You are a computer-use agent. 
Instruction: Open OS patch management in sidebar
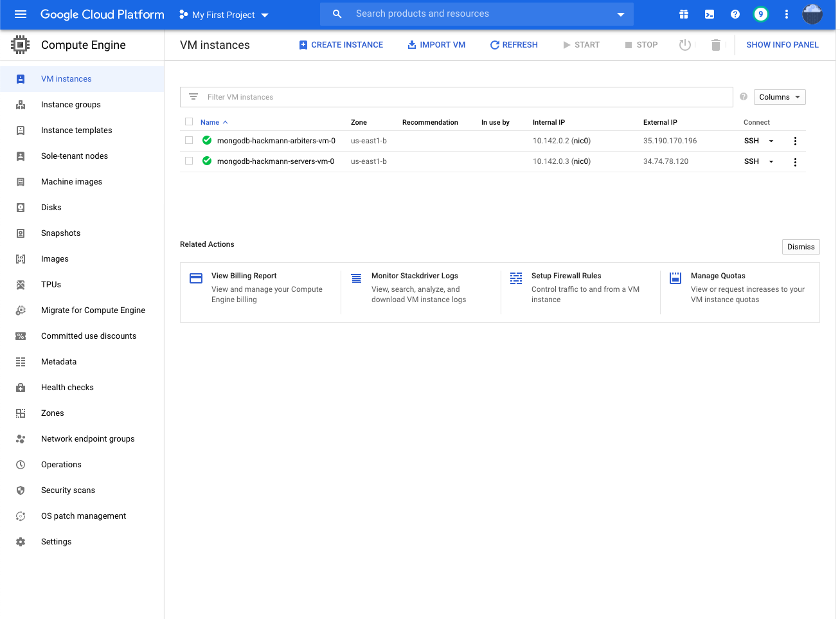tap(82, 516)
